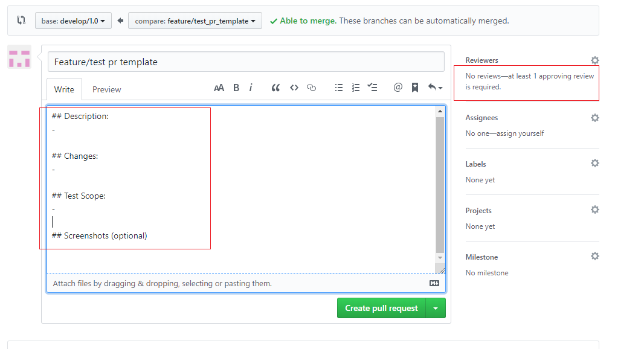644x349 pixels.
Task: Click the "assign yourself" link
Action: [520, 133]
